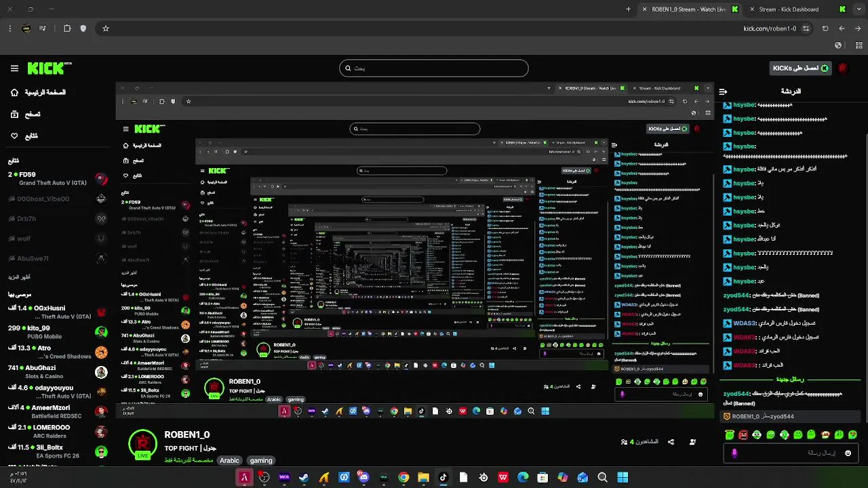This screenshot has width=868, height=488.
Task: Open the Following heart sidebar item
Action: pyautogui.click(x=24, y=136)
